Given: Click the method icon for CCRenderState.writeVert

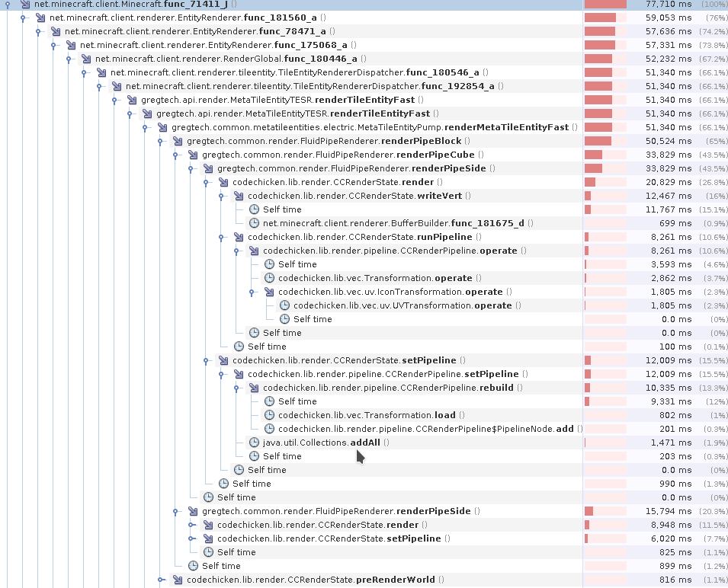Looking at the screenshot, I should pyautogui.click(x=239, y=196).
